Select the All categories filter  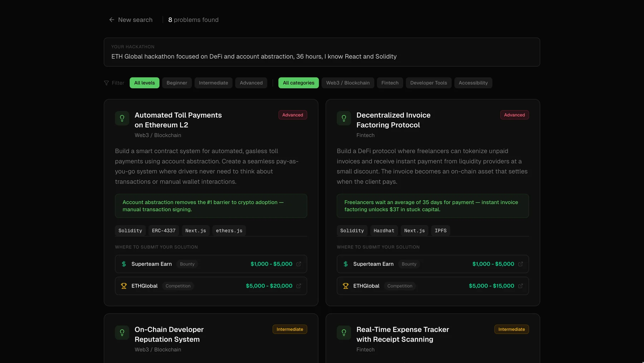[299, 83]
